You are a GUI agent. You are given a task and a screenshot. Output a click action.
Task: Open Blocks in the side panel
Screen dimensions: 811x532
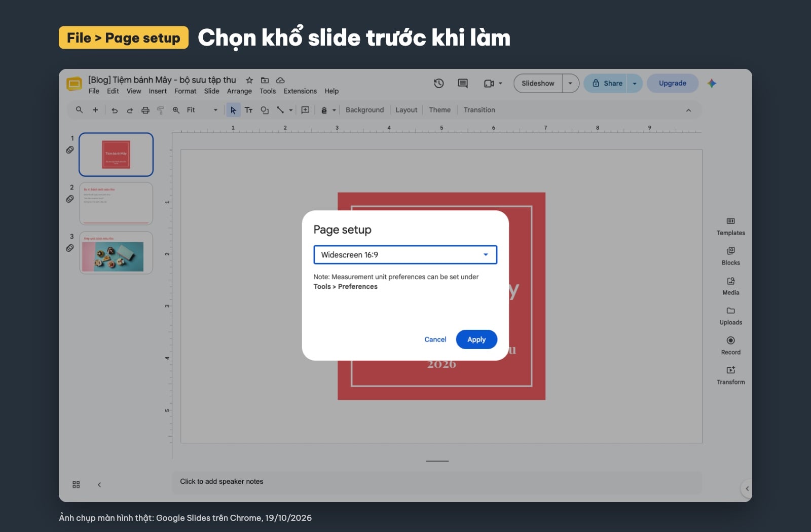coord(731,256)
